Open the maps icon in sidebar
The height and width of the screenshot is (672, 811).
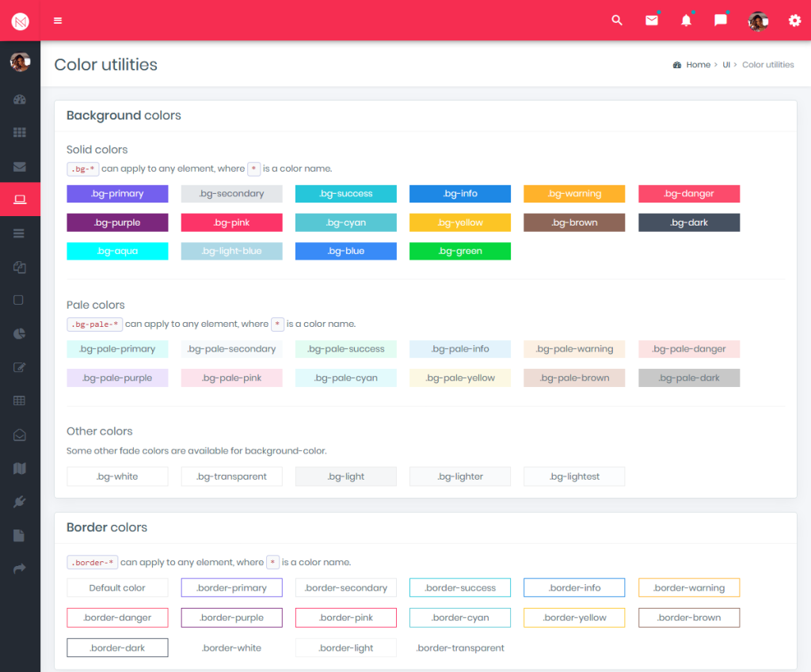[x=20, y=467]
